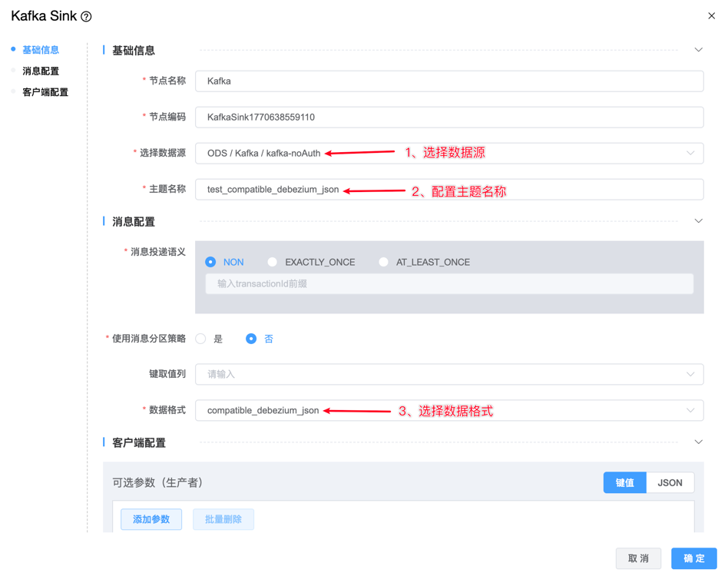Choose 是 for message partition strategy
This screenshot has width=728, height=576.
tap(201, 339)
